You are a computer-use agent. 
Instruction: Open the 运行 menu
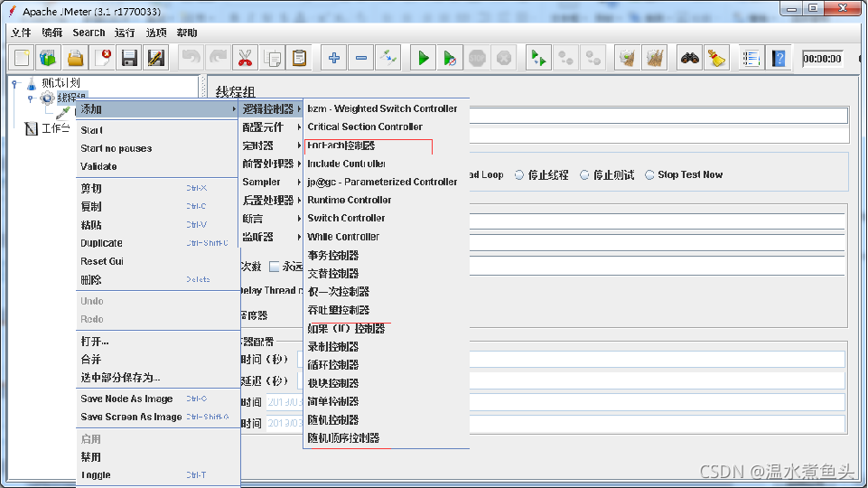tap(125, 33)
